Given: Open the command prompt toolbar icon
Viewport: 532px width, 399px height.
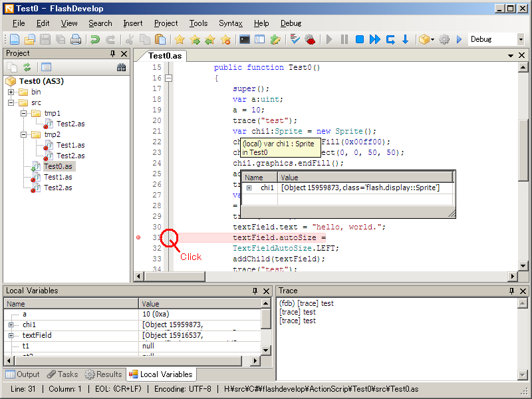Looking at the screenshot, I should pyautogui.click(x=245, y=39).
